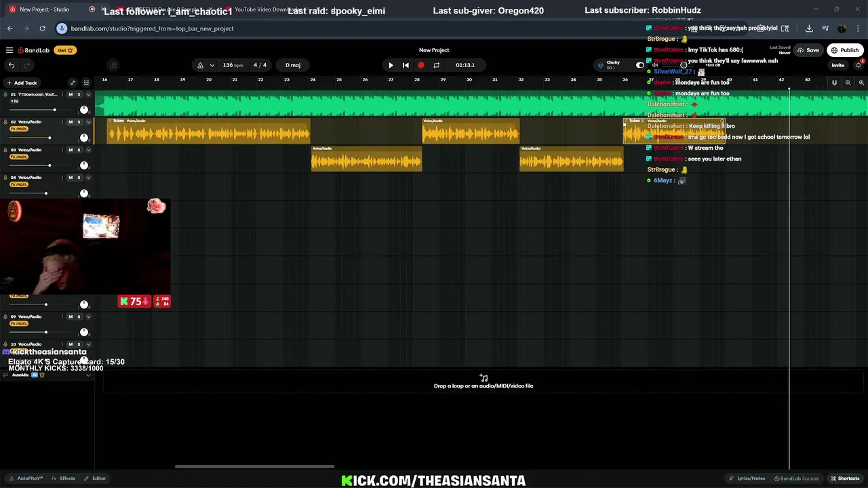Open the automation curve tool icon
868x488 pixels.
coord(73,83)
